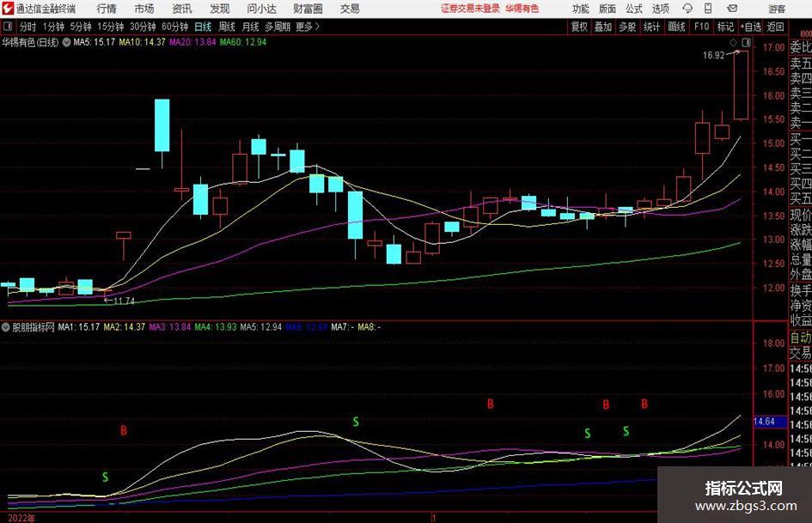The height and width of the screenshot is (523, 812).
Task: Open the 市场 menu
Action: tap(144, 9)
